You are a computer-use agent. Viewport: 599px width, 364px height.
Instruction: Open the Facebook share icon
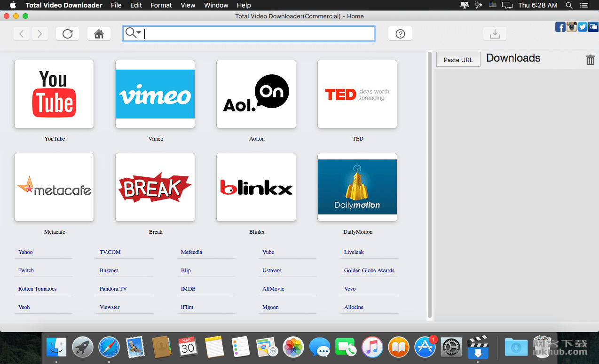tap(560, 27)
